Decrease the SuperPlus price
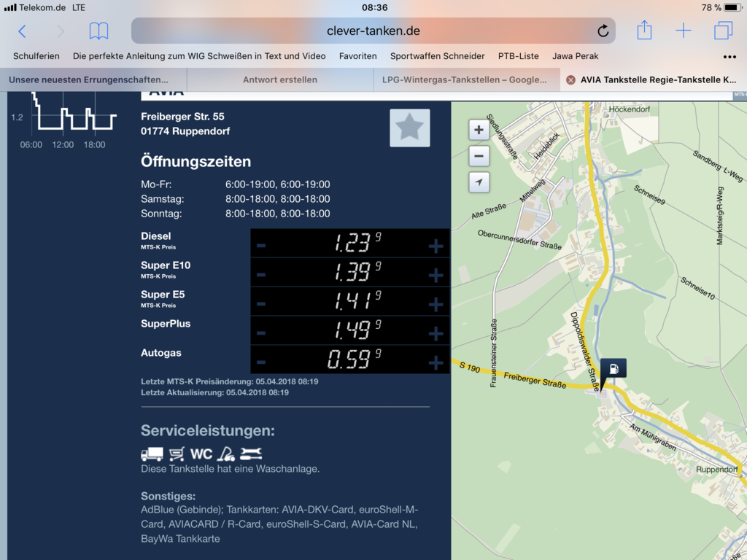 (261, 332)
